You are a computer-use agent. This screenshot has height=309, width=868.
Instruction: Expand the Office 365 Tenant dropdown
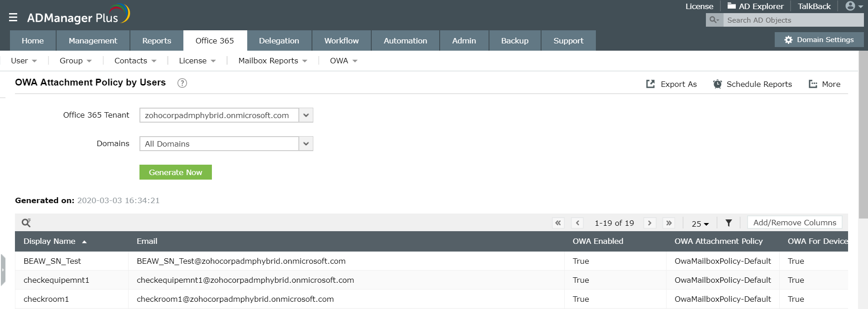click(306, 115)
